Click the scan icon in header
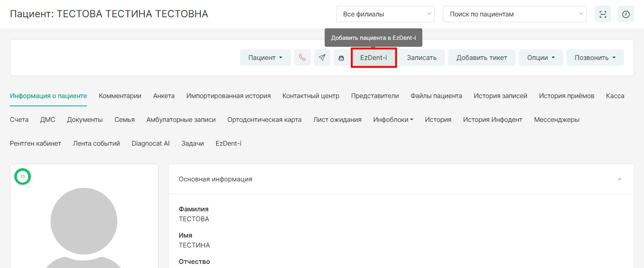The image size is (644, 268). [603, 14]
